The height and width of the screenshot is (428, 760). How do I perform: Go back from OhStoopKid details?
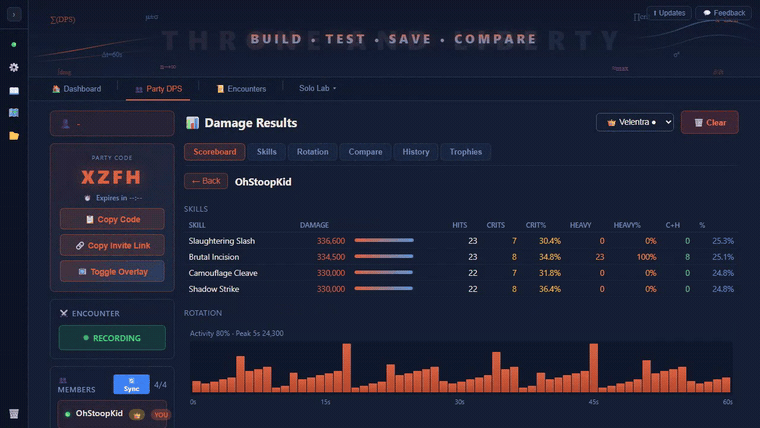tap(206, 181)
